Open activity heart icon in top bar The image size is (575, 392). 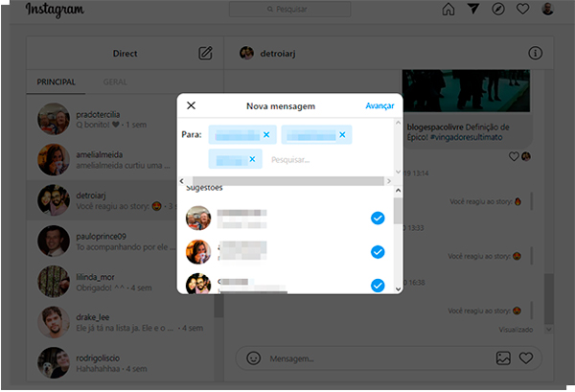522,9
